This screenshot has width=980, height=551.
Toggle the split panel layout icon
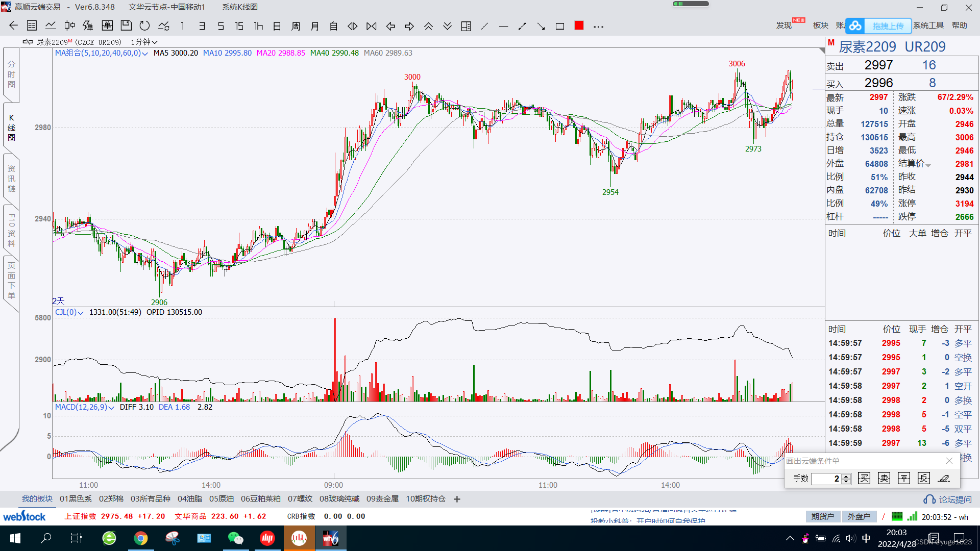(x=466, y=26)
